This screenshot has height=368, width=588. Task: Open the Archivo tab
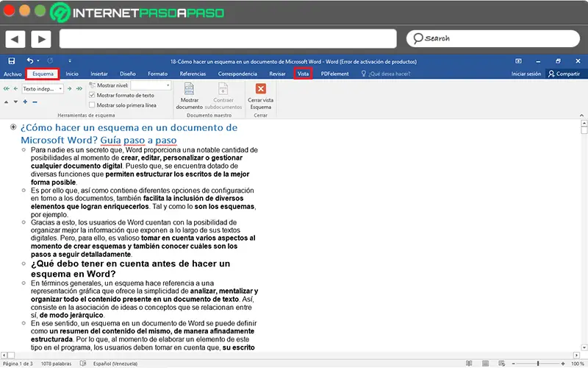pyautogui.click(x=12, y=74)
